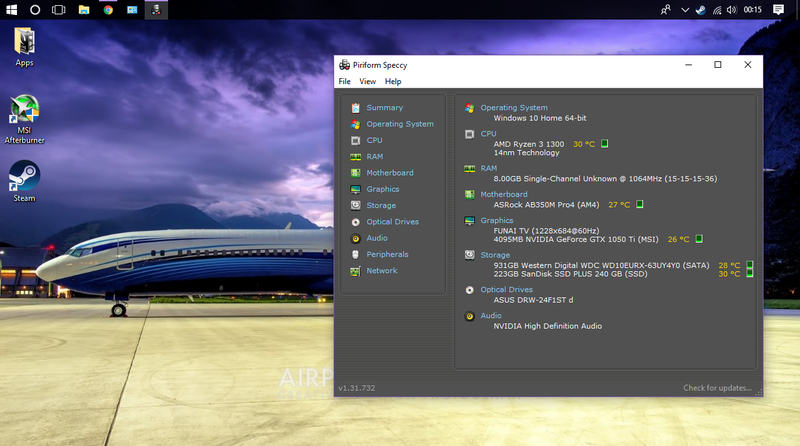The width and height of the screenshot is (800, 446).
Task: Open Task View from the taskbar
Action: tap(59, 10)
